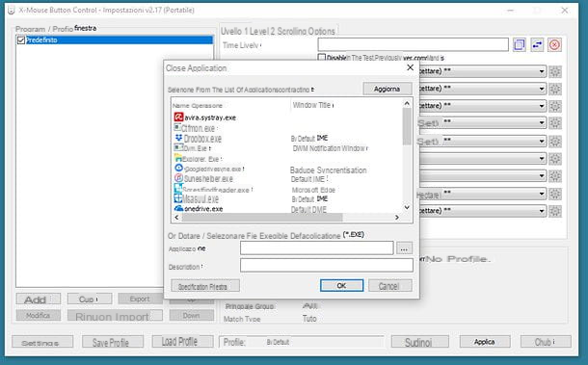Viewport: 588px width, 365px height.
Task: Click the process list scroll-up arrow
Action: click(407, 103)
